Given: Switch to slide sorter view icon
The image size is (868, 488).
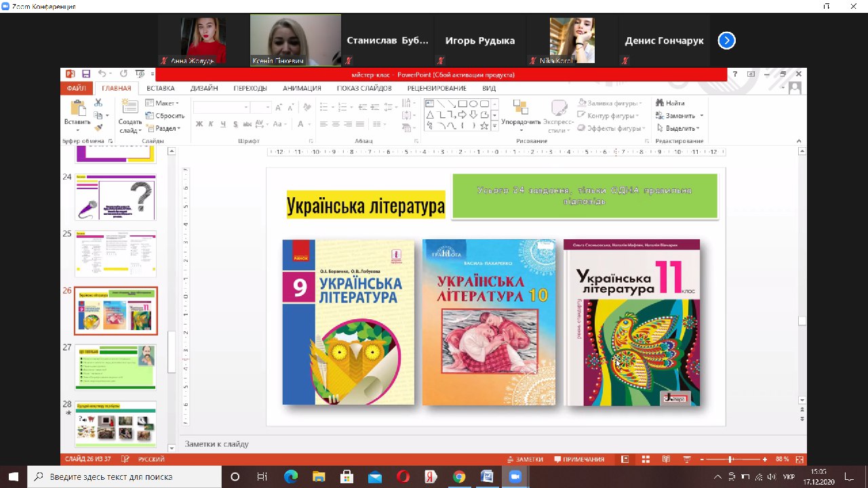Looking at the screenshot, I should tap(646, 459).
